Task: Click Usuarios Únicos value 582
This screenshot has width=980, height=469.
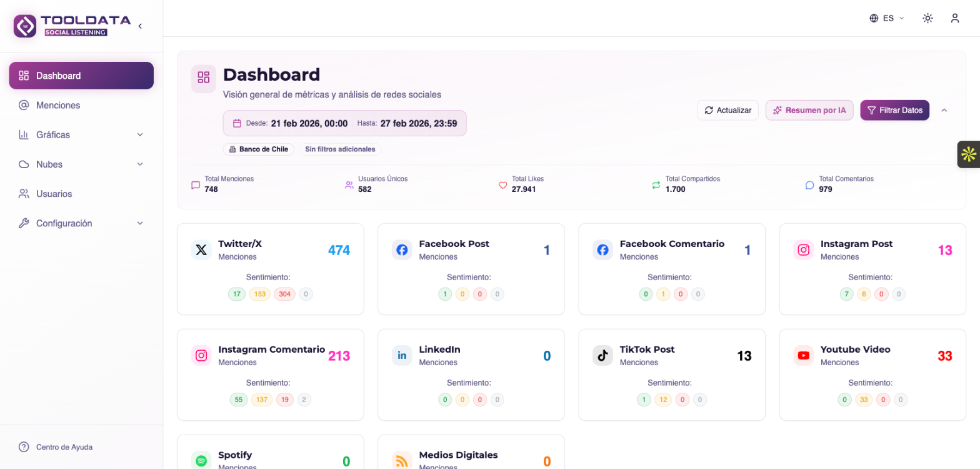Action: pyautogui.click(x=365, y=189)
